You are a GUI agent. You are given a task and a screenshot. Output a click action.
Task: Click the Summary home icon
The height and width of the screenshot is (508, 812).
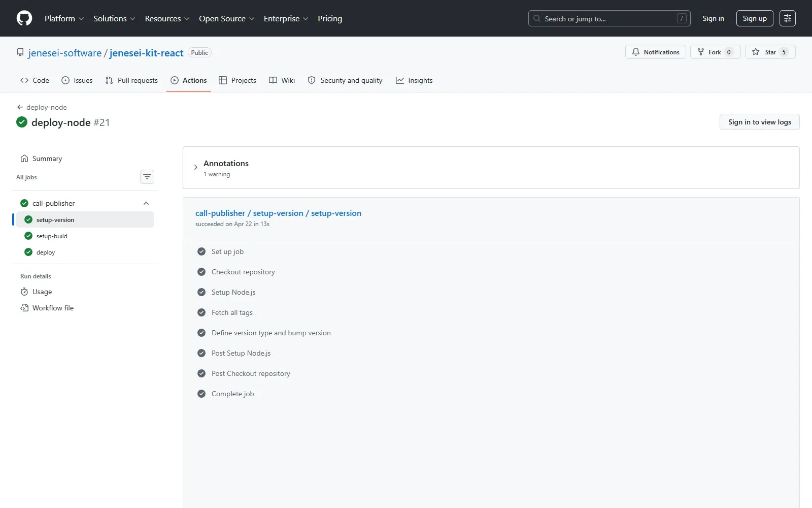[x=24, y=158]
